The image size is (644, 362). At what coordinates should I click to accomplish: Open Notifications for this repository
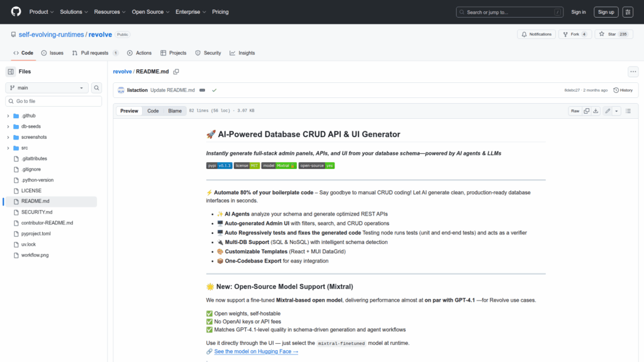tap(536, 35)
